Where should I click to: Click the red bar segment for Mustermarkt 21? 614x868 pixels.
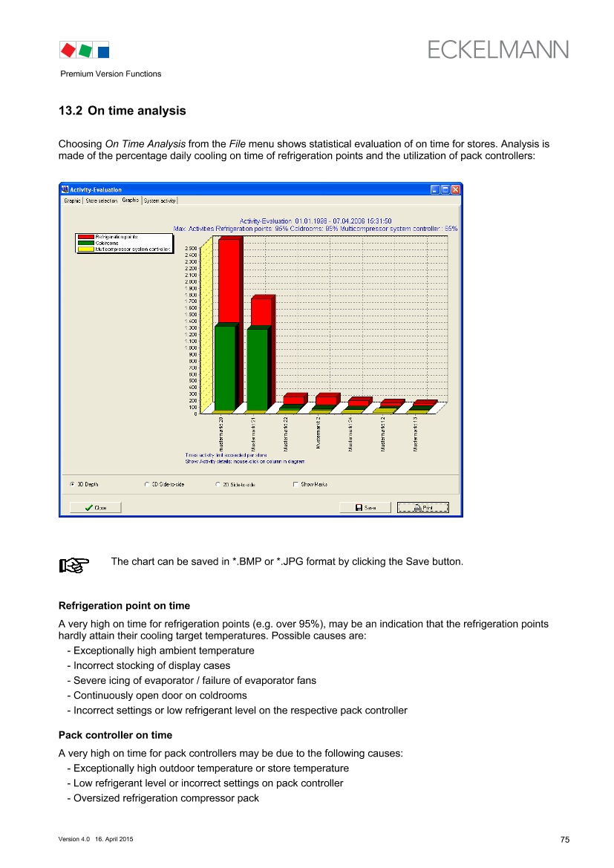point(261,313)
